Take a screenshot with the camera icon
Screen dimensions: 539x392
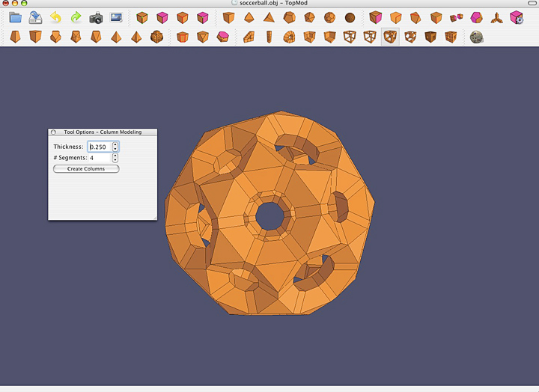point(96,17)
